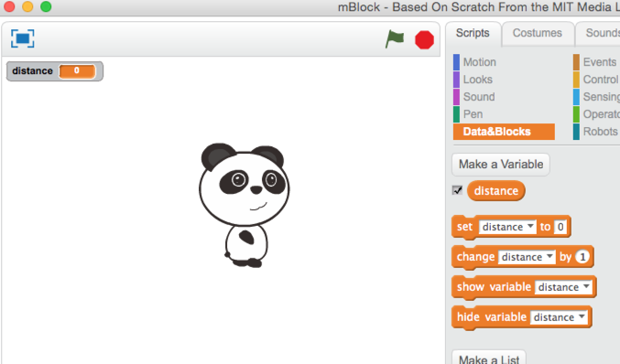Maximize mBlock window with green button
Viewport: 620px width, 364px height.
coord(46,6)
